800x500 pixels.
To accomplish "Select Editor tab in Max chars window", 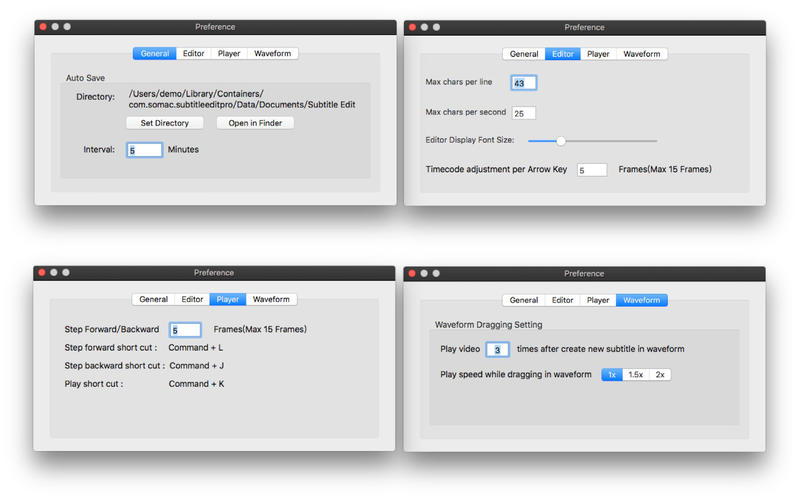I will (563, 54).
